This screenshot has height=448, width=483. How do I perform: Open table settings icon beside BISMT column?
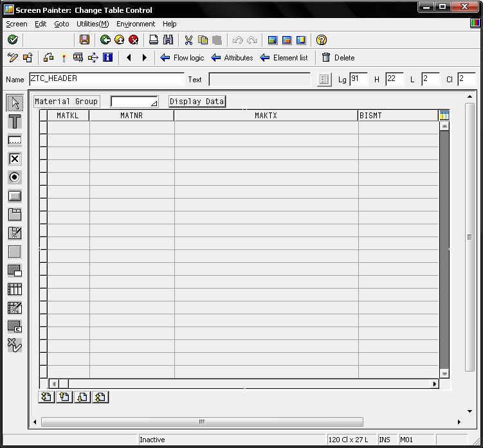point(444,116)
